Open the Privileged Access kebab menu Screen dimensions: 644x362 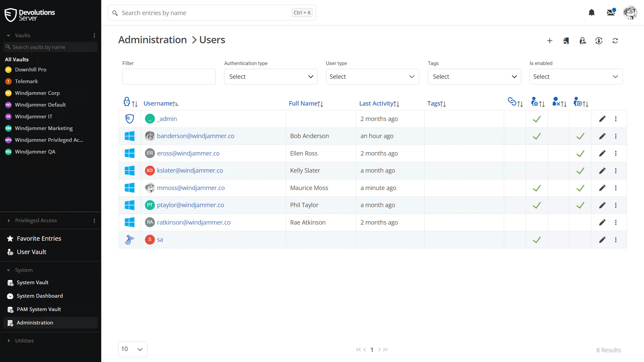click(x=94, y=221)
